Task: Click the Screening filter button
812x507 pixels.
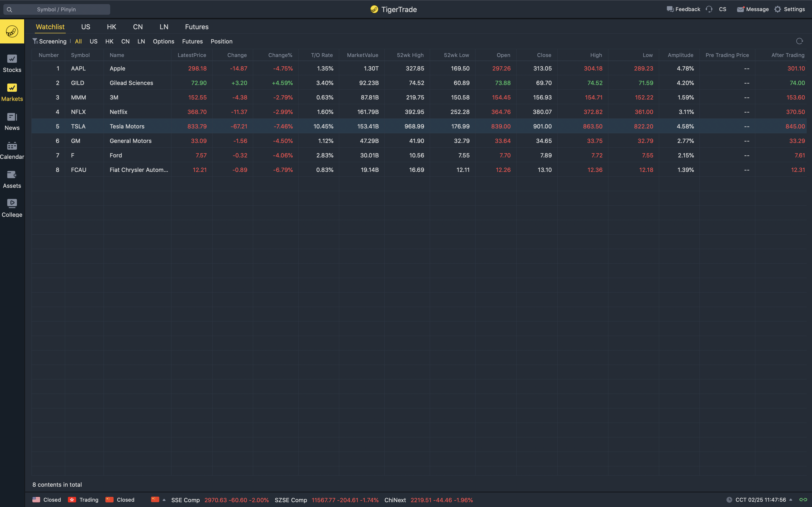Action: point(49,41)
